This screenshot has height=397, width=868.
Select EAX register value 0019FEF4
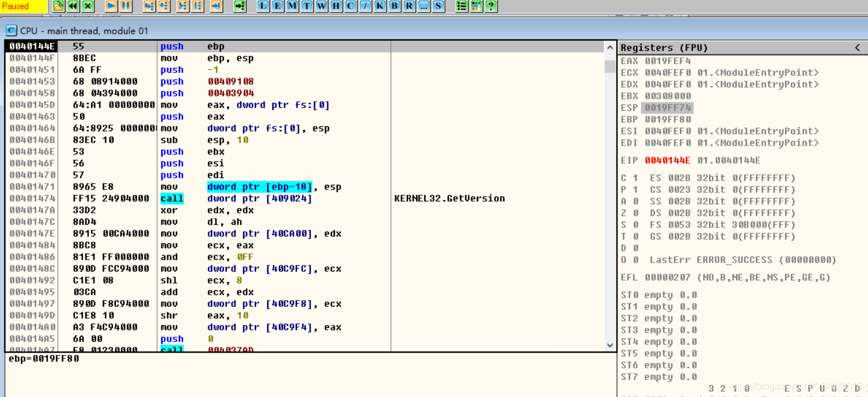[668, 61]
